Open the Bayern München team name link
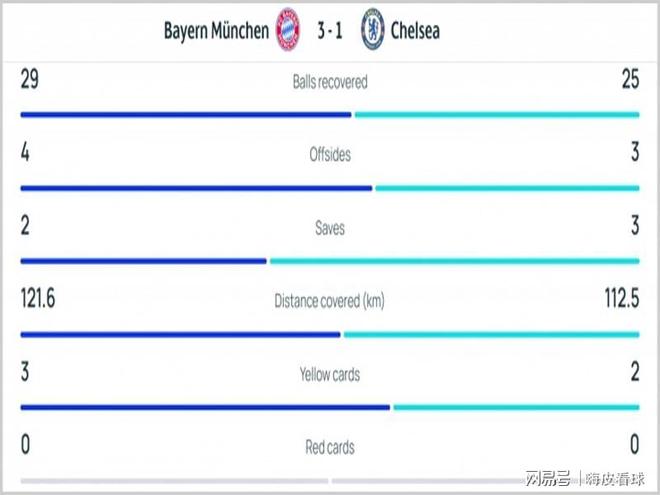 [216, 30]
